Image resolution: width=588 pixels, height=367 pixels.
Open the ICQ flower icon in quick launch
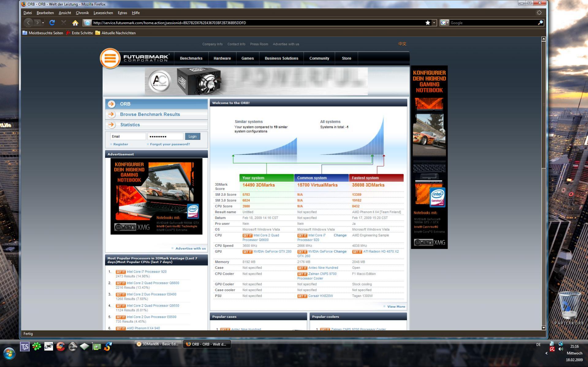coord(37,346)
